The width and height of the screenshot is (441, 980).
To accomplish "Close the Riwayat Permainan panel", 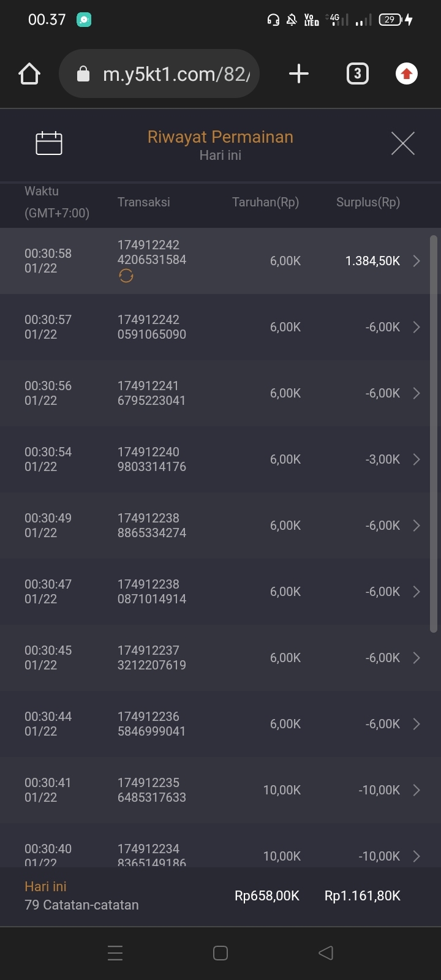I will (x=402, y=143).
